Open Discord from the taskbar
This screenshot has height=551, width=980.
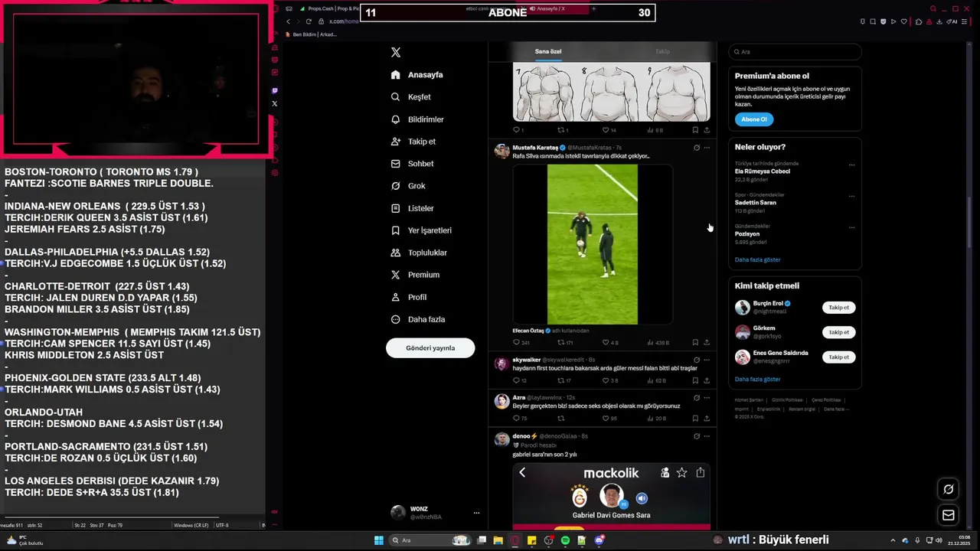click(599, 540)
